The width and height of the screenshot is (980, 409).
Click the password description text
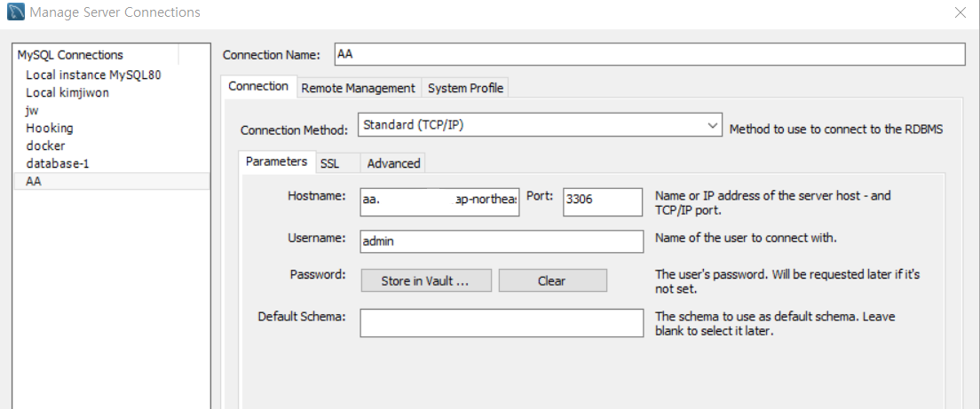click(787, 281)
